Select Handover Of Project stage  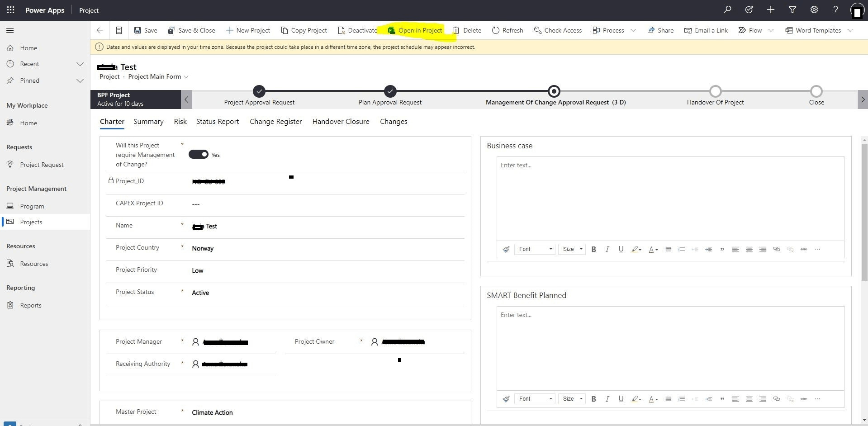tap(715, 91)
